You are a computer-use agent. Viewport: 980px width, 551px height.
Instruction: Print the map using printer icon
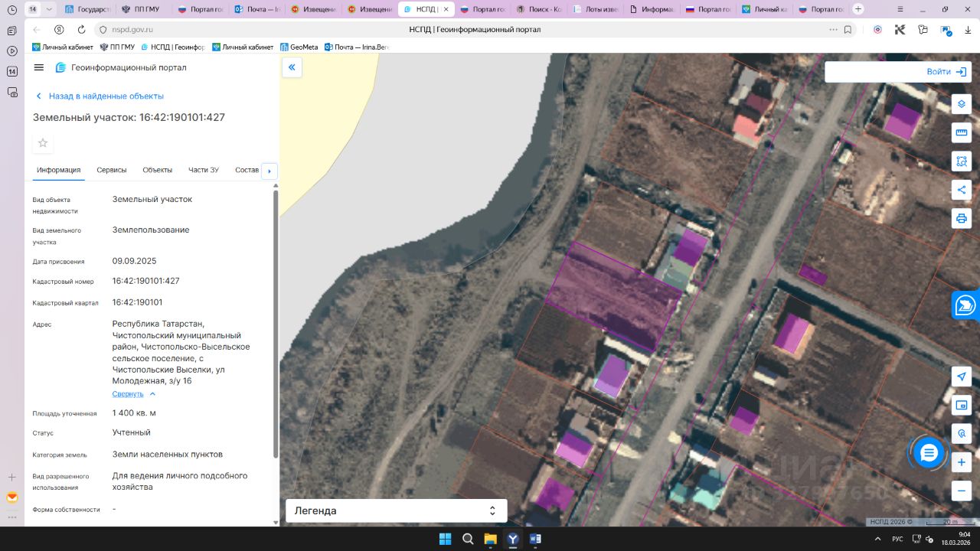tap(962, 218)
